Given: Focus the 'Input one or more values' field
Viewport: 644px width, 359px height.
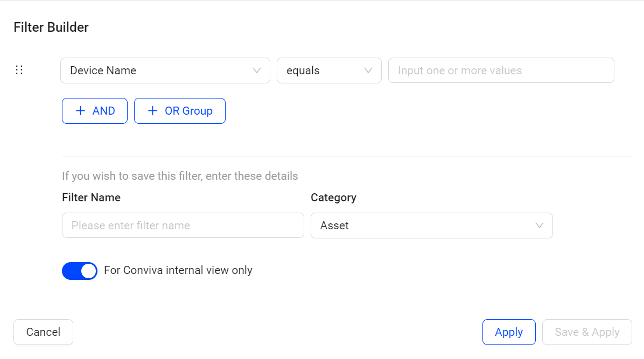Looking at the screenshot, I should click(501, 71).
